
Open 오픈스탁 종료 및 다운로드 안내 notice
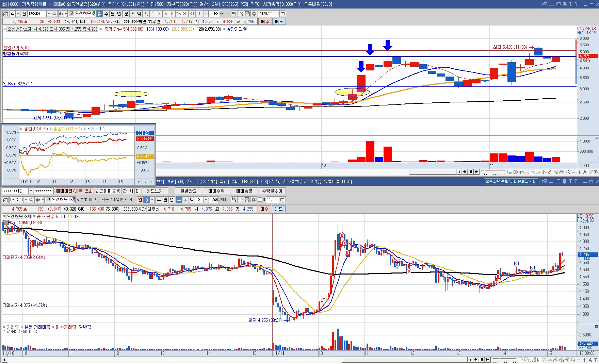click(511, 181)
